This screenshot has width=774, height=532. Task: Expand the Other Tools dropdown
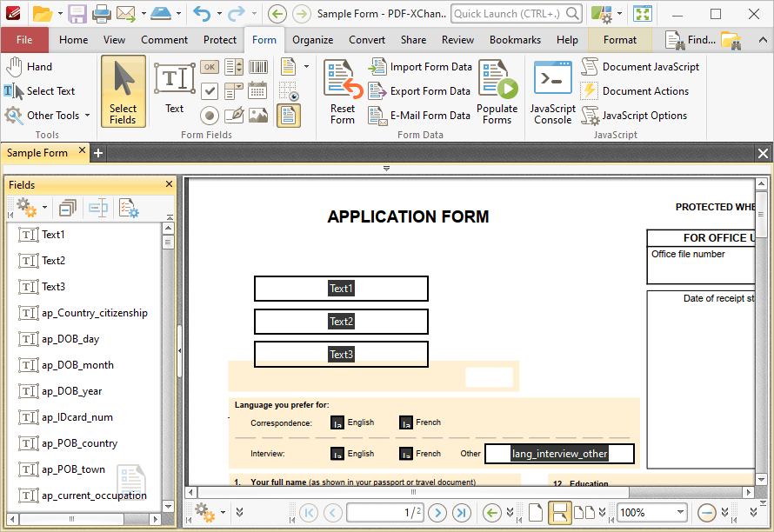(x=87, y=116)
